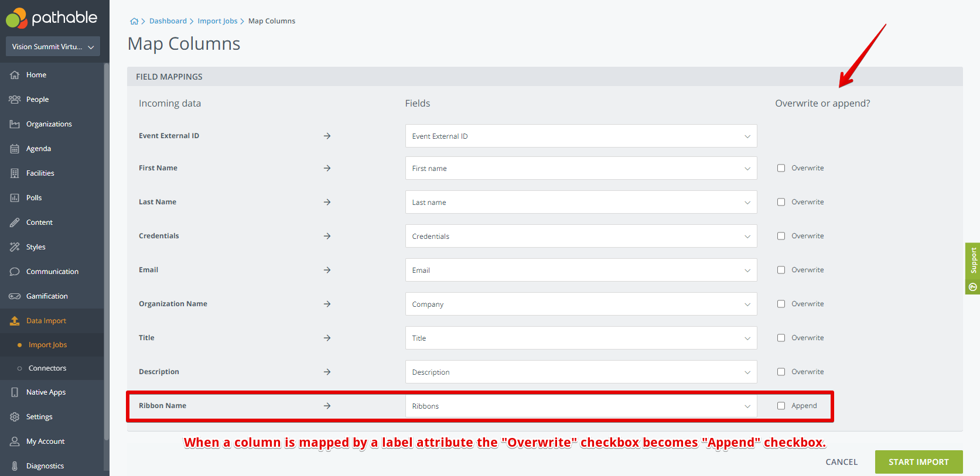Click the Communication chat bubble icon

tap(15, 272)
